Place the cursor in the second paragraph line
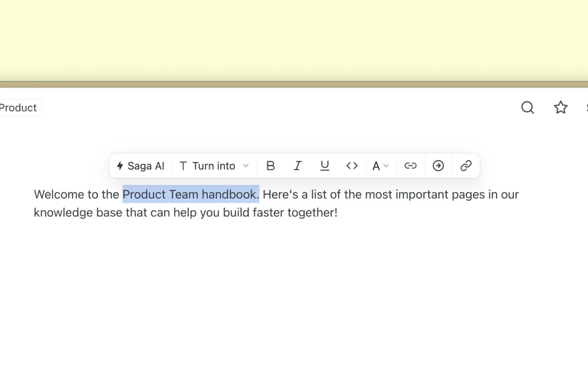 [x=186, y=212]
